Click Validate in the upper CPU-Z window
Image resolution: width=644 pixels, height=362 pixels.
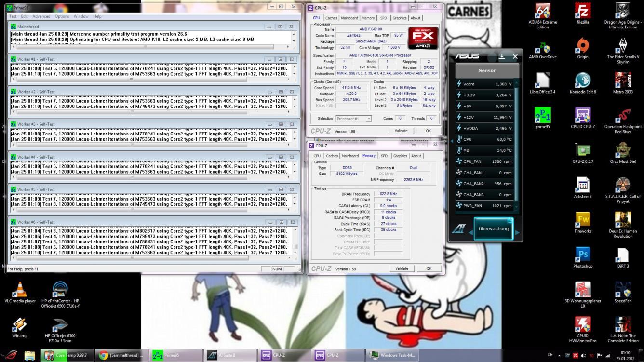401,131
